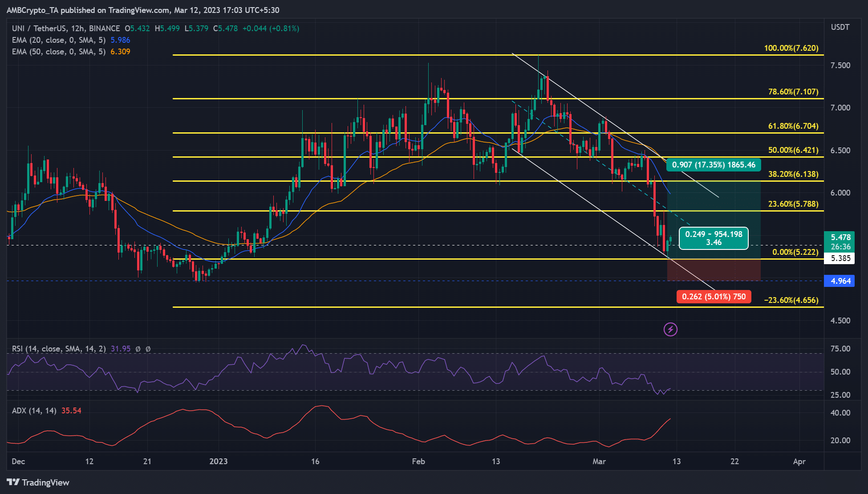
Task: Click the USDT label atop the price scale
Action: coord(841,28)
